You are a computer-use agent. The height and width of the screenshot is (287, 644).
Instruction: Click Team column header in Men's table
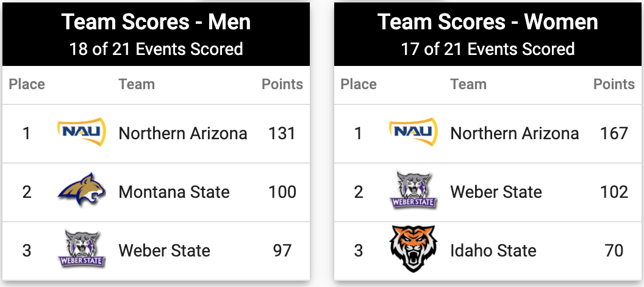tap(137, 84)
